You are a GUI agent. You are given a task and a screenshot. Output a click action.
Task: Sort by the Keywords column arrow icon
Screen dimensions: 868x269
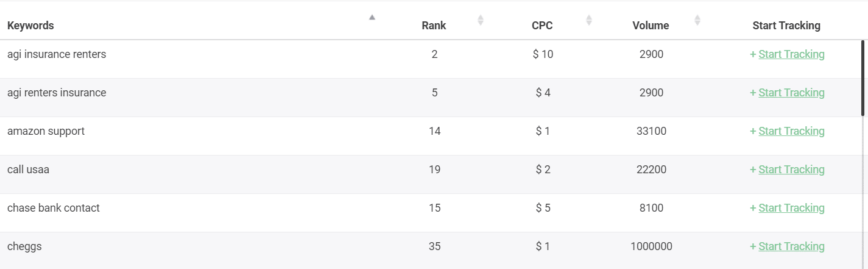pyautogui.click(x=372, y=17)
